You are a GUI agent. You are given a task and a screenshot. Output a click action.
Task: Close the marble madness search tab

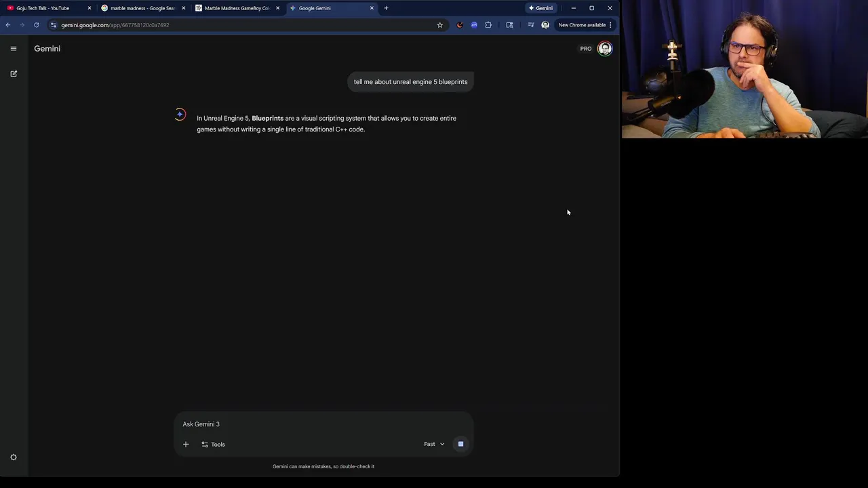pos(183,8)
